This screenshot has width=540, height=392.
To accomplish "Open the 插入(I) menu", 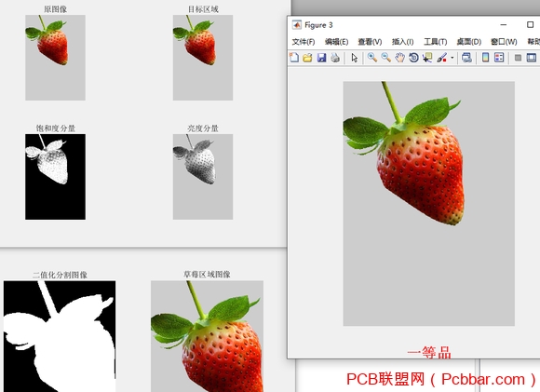I will [x=402, y=42].
